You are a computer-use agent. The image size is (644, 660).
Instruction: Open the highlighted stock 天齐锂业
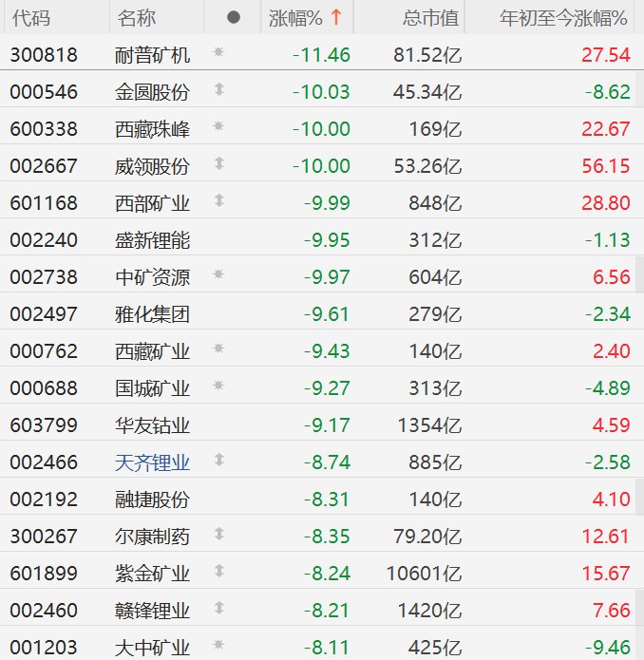152,462
